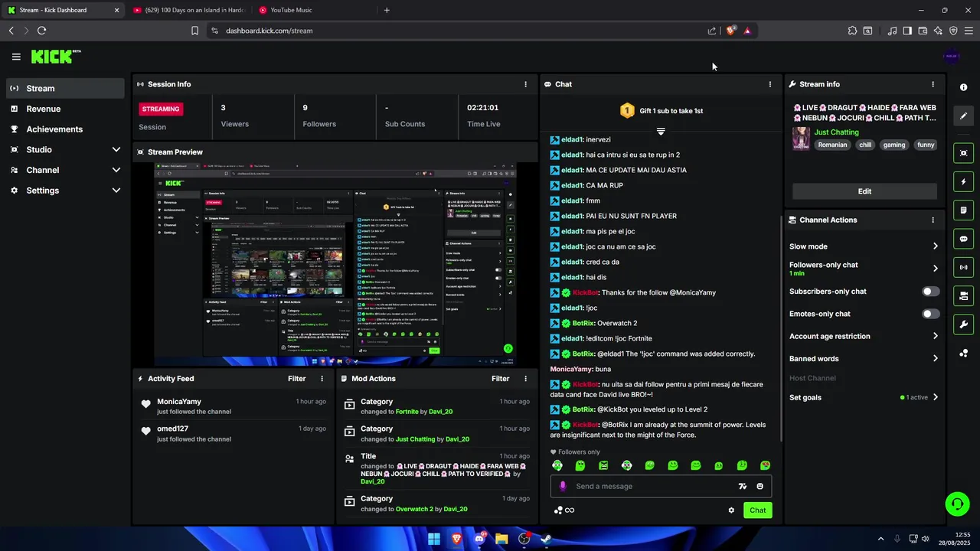Viewport: 980px width, 551px height.
Task: Click the Edit stream info button
Action: pyautogui.click(x=864, y=191)
